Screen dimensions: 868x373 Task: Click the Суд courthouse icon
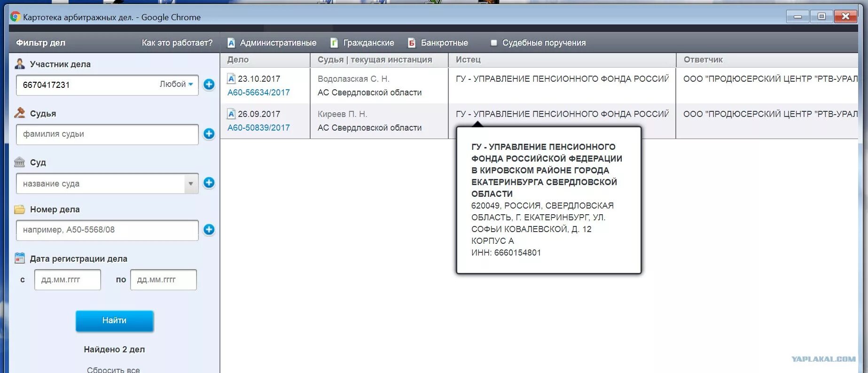point(20,162)
